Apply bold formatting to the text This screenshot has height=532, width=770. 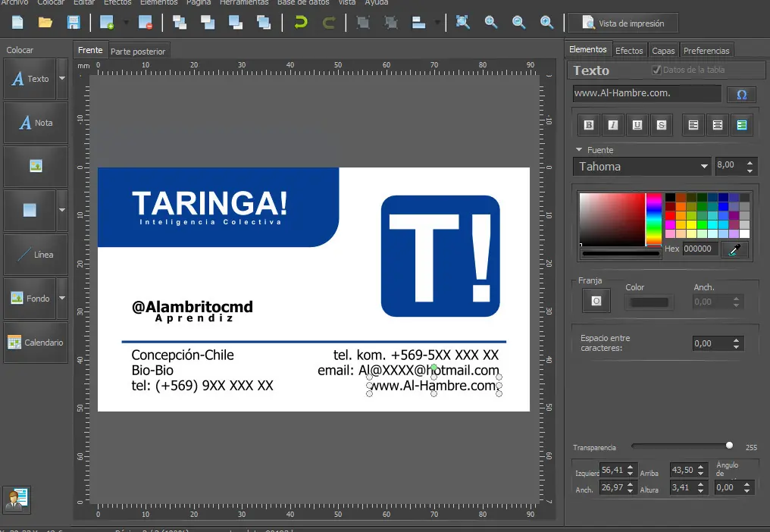[588, 124]
